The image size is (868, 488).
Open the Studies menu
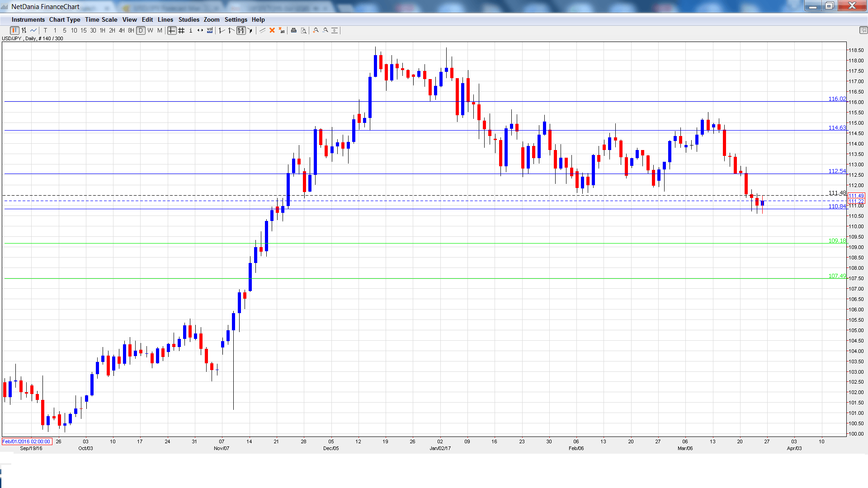[189, 19]
